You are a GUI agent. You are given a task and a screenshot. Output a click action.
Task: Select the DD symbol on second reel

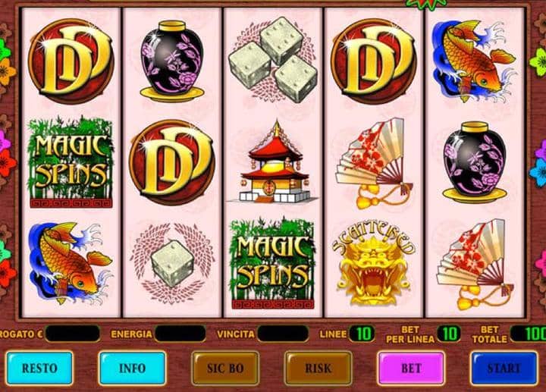[x=172, y=162]
